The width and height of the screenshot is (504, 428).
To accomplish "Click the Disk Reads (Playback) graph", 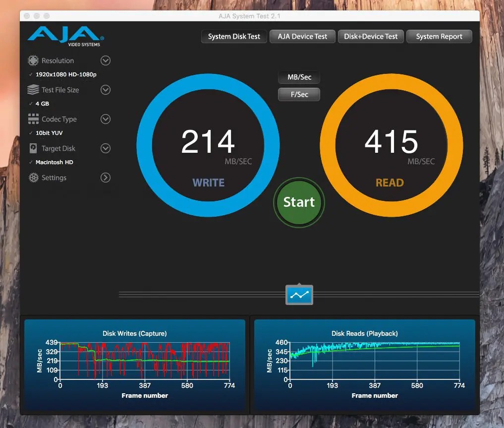I will coord(365,365).
